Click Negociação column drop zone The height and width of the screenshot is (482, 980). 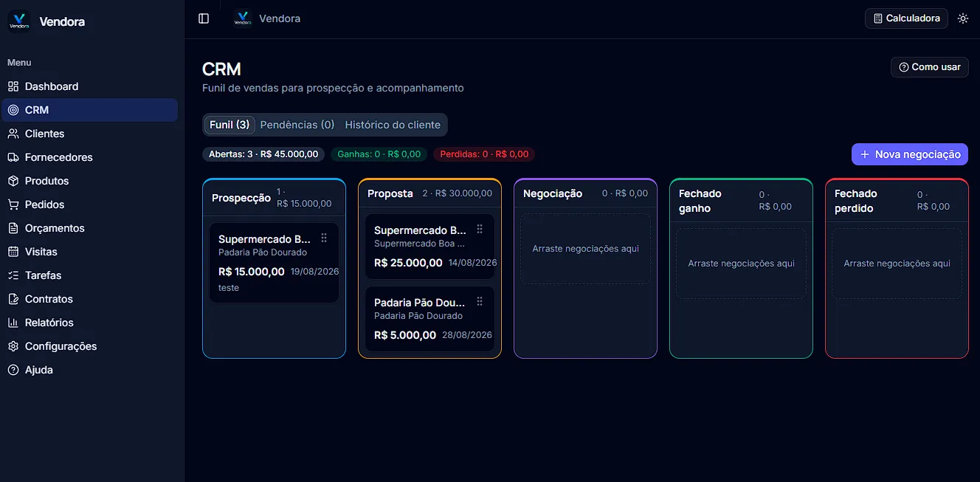[585, 249]
